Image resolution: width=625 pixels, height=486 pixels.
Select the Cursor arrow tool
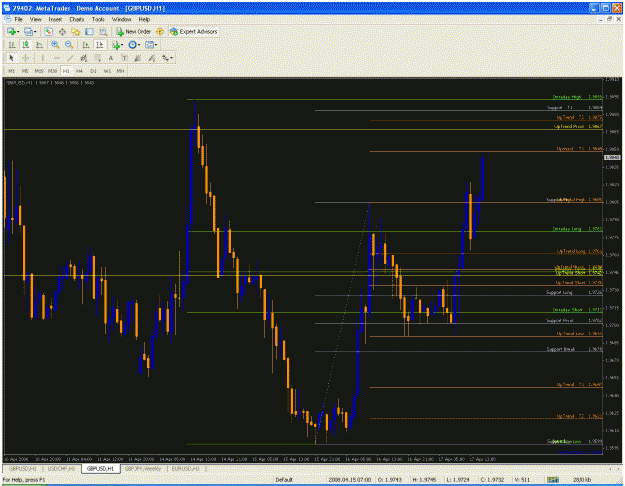[x=12, y=58]
